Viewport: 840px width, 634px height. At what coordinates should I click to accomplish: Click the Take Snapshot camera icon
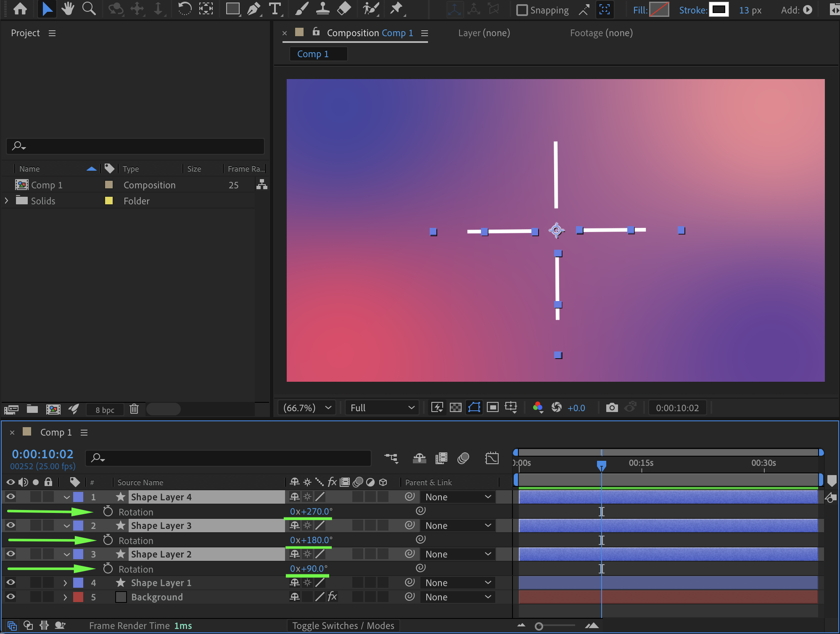pyautogui.click(x=612, y=407)
